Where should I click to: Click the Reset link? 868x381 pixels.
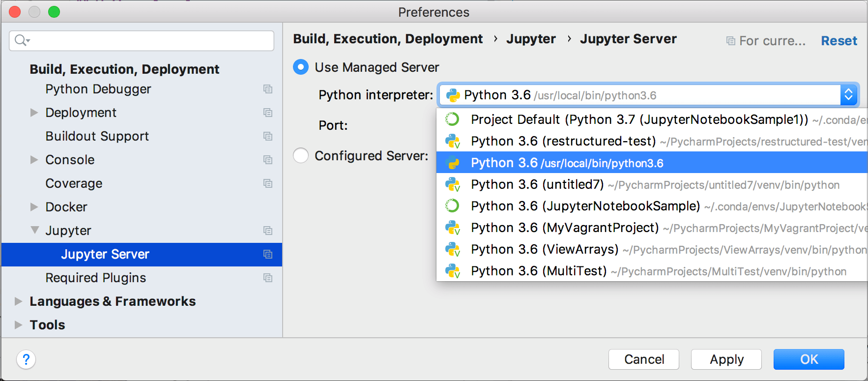839,41
